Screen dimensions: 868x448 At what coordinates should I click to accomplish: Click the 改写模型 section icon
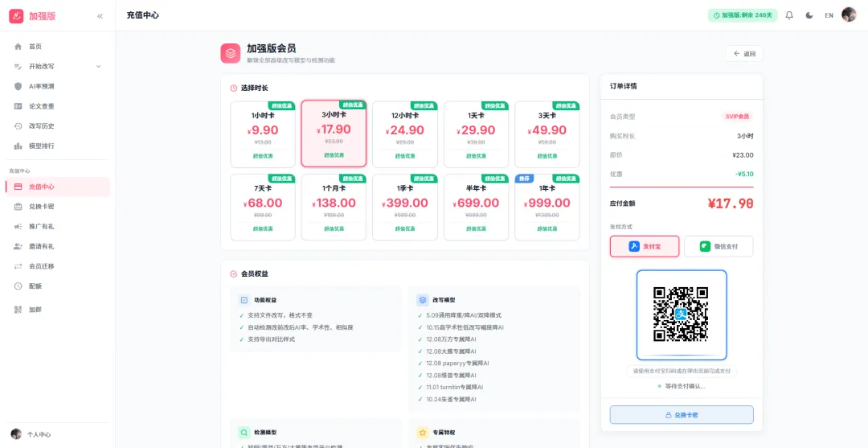pos(423,299)
